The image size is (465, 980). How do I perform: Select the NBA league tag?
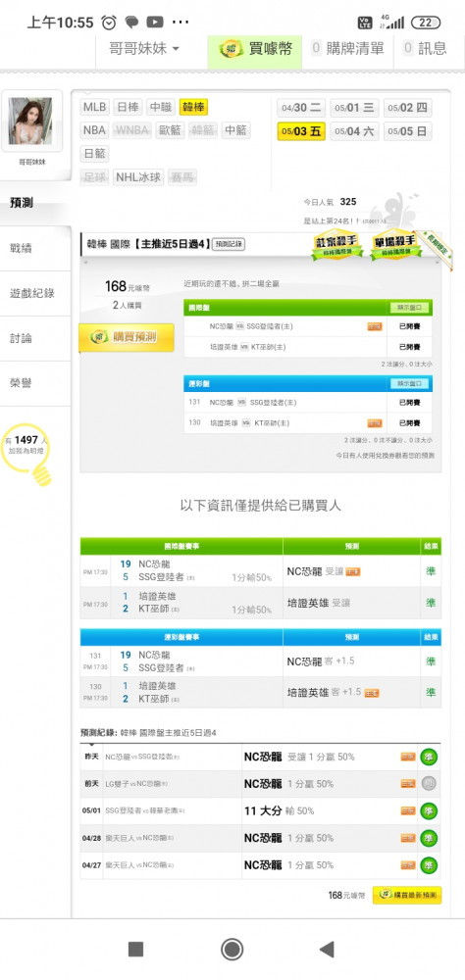coord(94,130)
